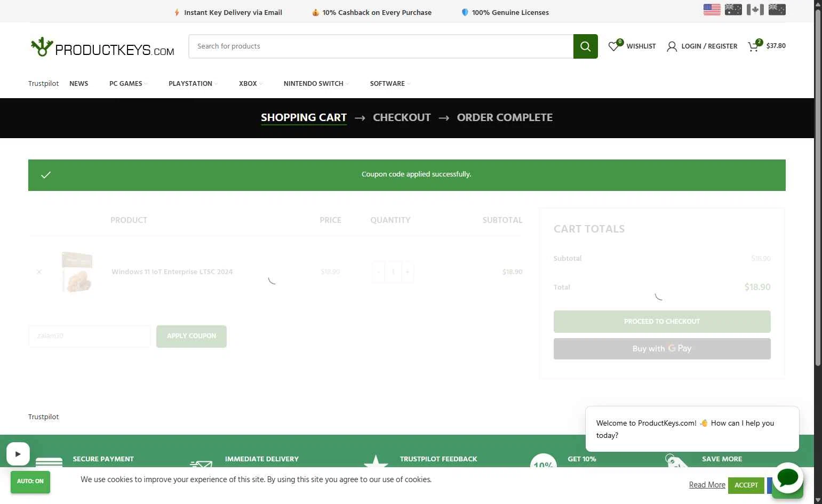Image resolution: width=822 pixels, height=504 pixels.
Task: Open the News menu item
Action: point(79,84)
